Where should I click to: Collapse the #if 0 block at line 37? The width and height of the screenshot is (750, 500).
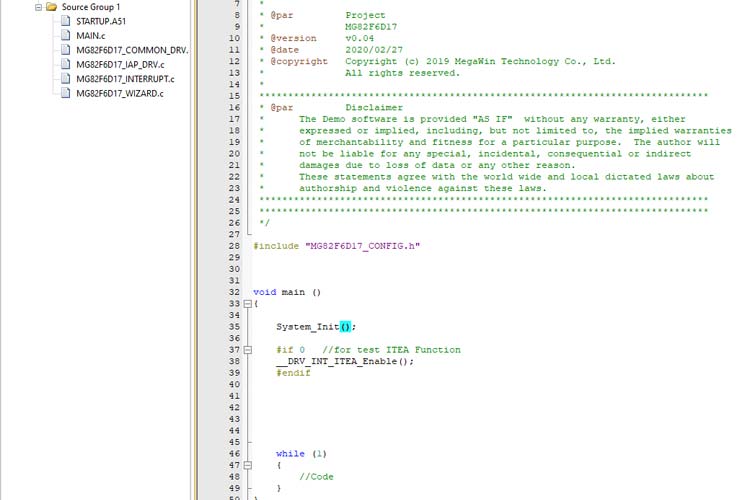point(247,350)
